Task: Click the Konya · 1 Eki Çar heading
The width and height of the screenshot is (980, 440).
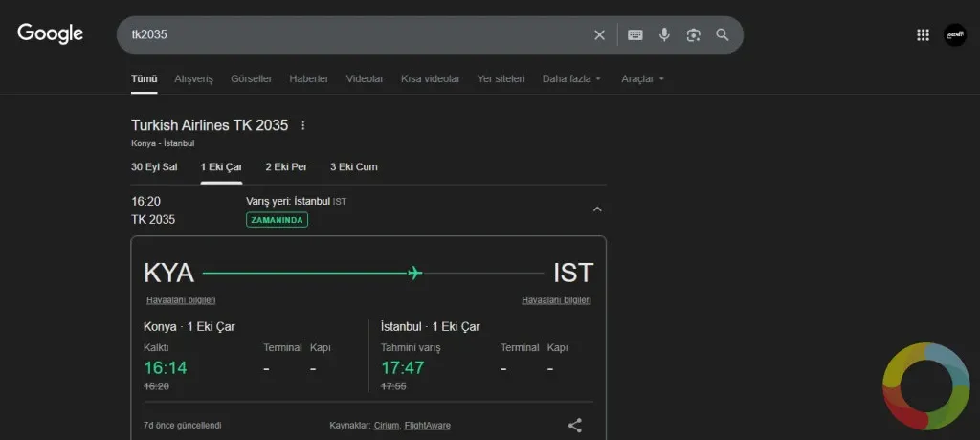Action: pos(189,327)
